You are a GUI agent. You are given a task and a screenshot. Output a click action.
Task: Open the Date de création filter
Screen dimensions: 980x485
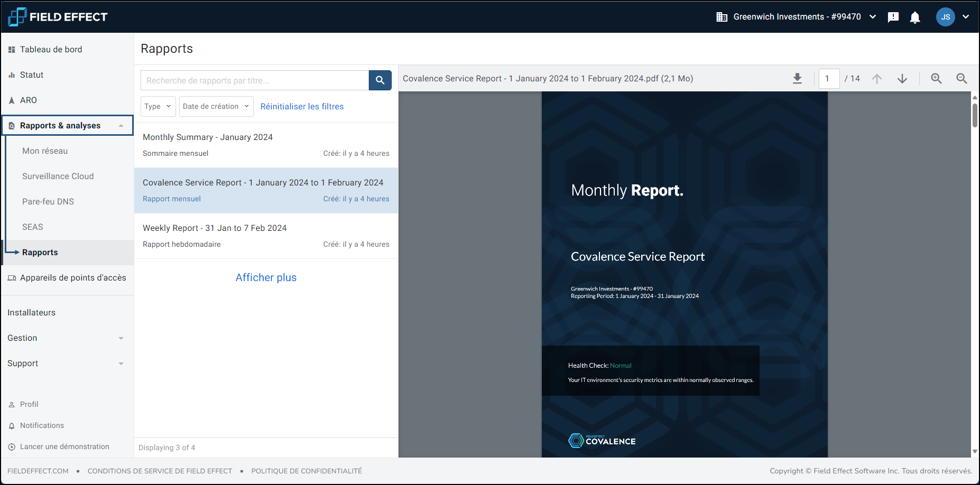point(216,106)
